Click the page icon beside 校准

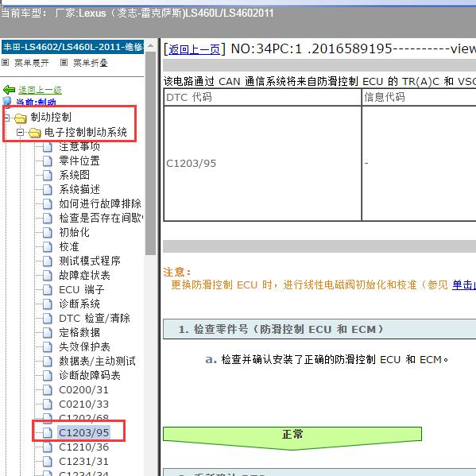click(48, 247)
